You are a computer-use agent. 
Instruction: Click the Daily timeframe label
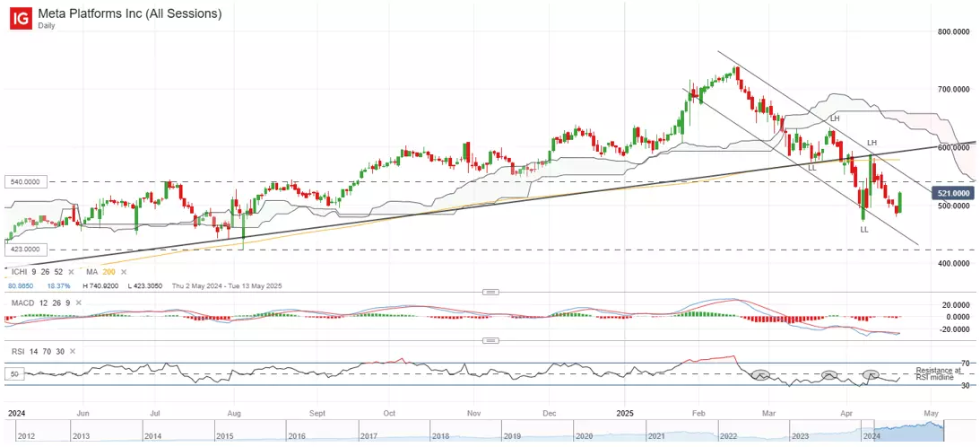[x=48, y=24]
